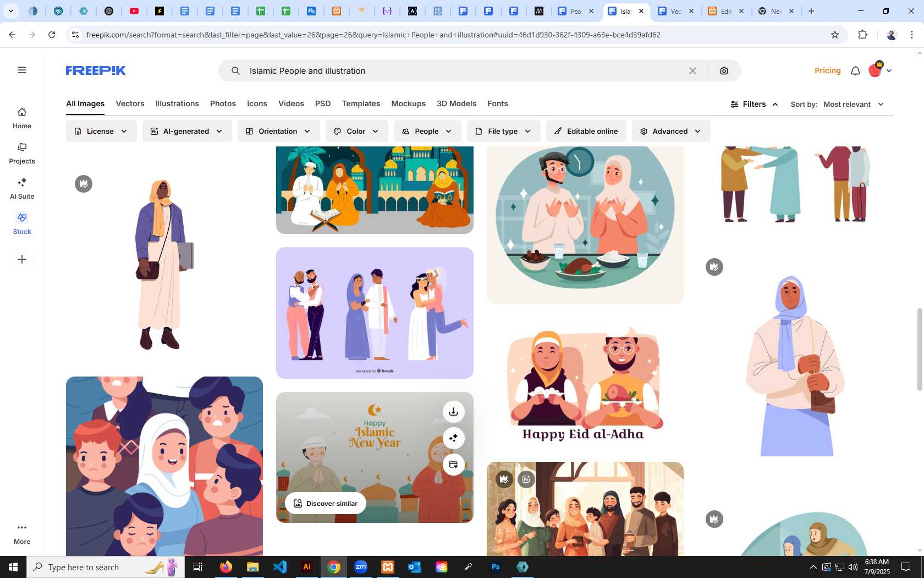Click the search magnifier icon

(235, 70)
